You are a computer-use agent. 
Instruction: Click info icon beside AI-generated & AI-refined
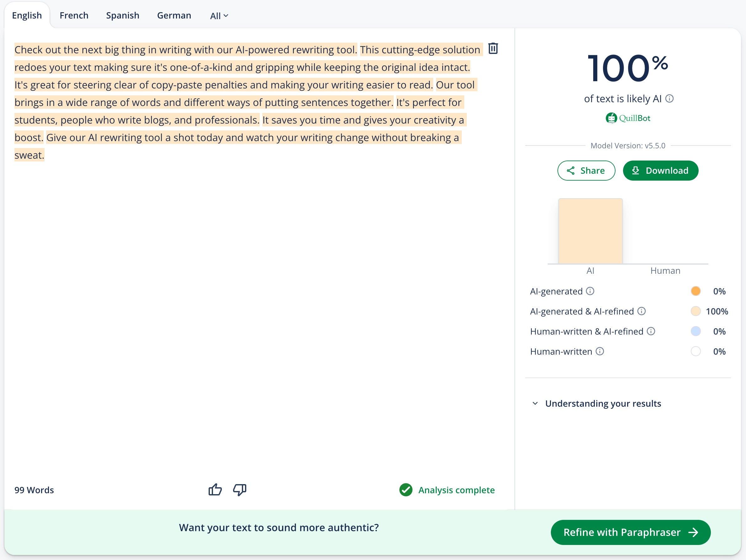642,311
